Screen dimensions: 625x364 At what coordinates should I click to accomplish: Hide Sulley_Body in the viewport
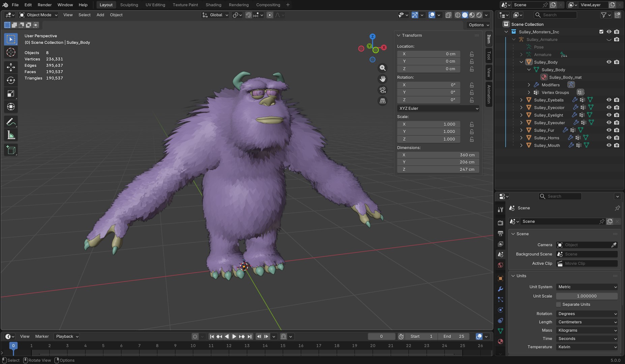pyautogui.click(x=609, y=62)
